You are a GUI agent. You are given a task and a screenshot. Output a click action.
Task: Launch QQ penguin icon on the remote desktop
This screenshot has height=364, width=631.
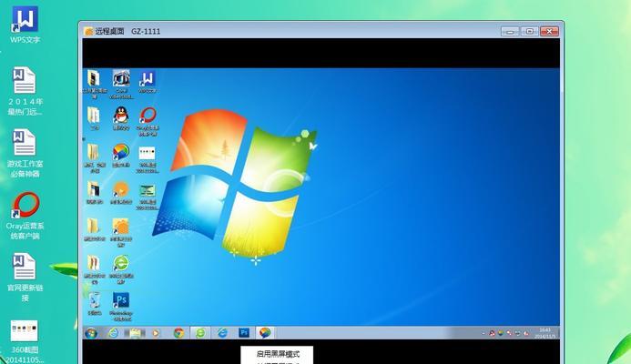coord(121,118)
